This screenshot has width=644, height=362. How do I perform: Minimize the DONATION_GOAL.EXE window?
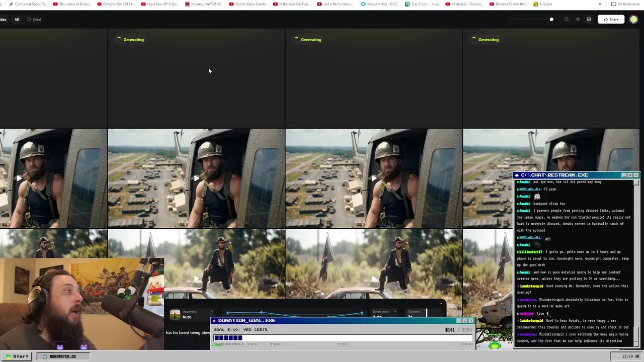coord(459,320)
